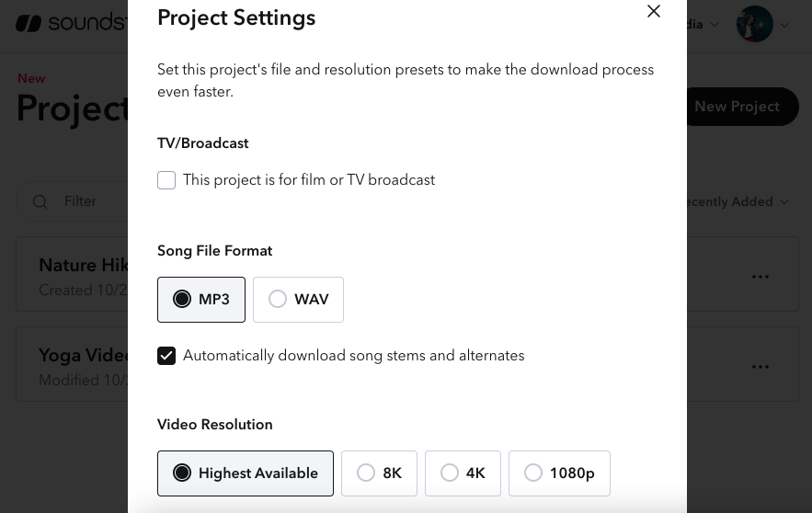Expand the chevron beside the profile avatar
Viewport: 812px width, 513px height.
click(x=785, y=26)
